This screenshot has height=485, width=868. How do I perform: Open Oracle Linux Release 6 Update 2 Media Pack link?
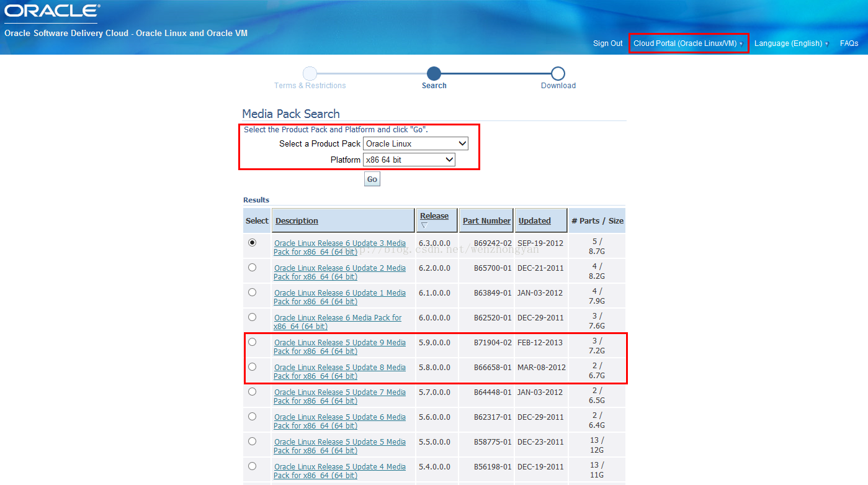339,272
